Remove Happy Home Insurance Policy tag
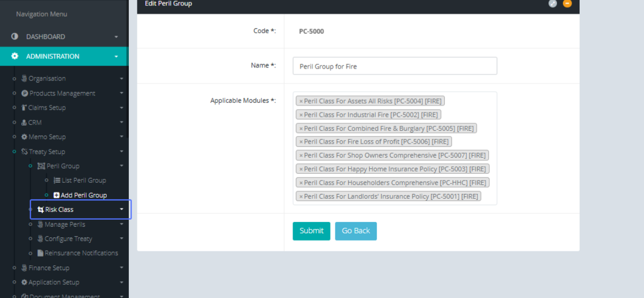Viewport: 644px width, 298px height. [301, 169]
